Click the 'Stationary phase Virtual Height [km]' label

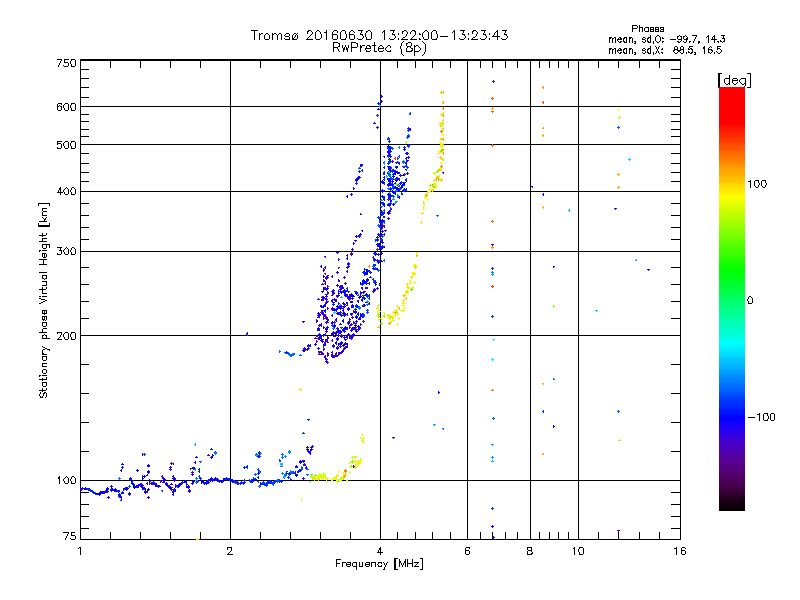click(44, 300)
